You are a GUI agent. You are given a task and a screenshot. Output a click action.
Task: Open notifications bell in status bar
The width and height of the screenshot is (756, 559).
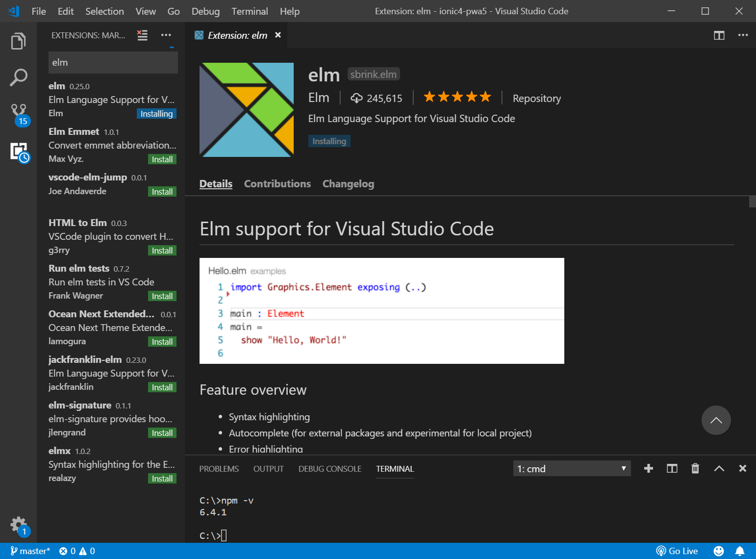click(x=740, y=551)
